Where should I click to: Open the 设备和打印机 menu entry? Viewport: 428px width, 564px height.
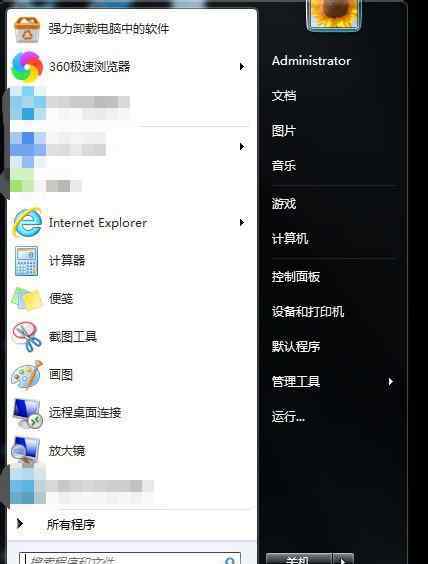[308, 311]
